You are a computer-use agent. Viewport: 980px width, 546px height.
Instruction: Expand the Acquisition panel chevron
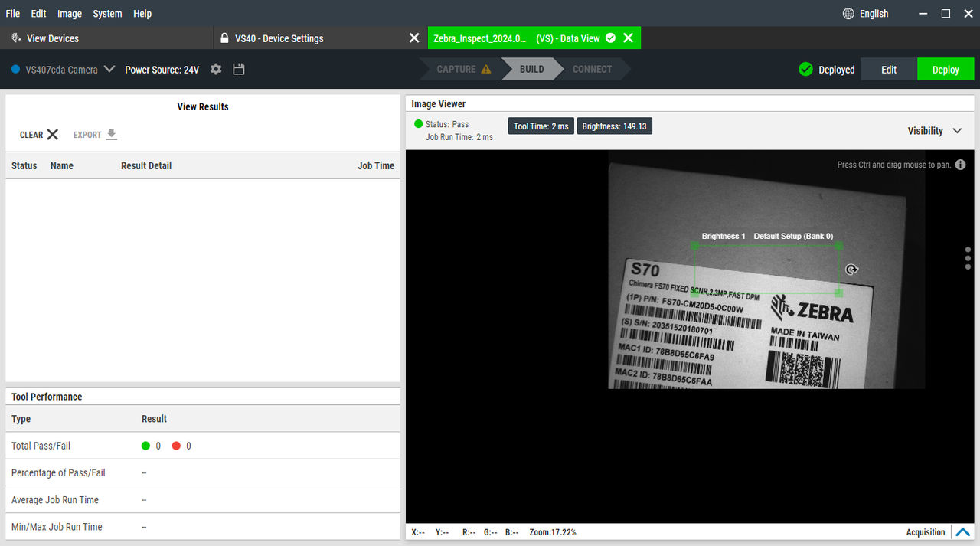pyautogui.click(x=963, y=532)
